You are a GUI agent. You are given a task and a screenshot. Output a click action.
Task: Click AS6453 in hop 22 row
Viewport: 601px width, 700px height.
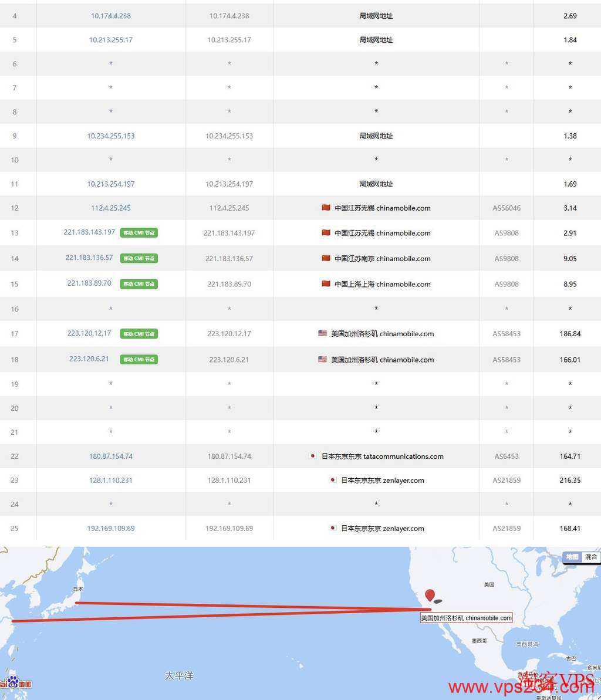pyautogui.click(x=507, y=456)
